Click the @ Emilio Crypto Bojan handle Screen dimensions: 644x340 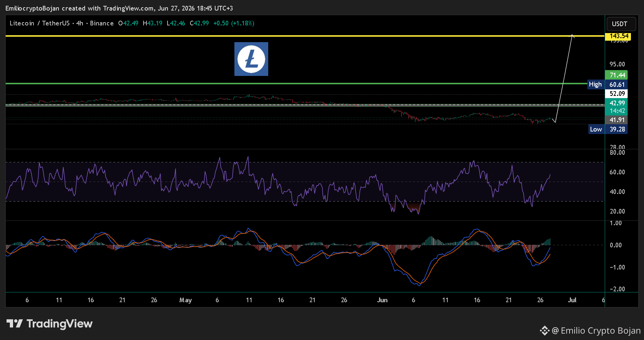click(x=596, y=331)
